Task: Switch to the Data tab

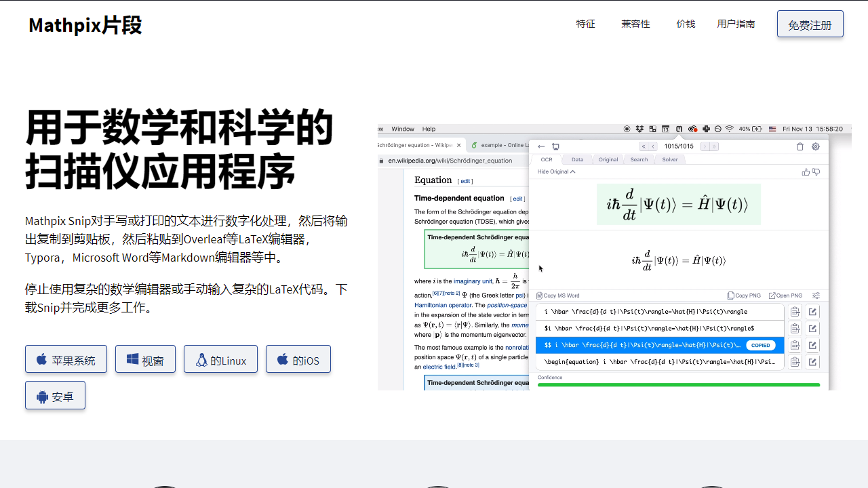Action: tap(577, 159)
